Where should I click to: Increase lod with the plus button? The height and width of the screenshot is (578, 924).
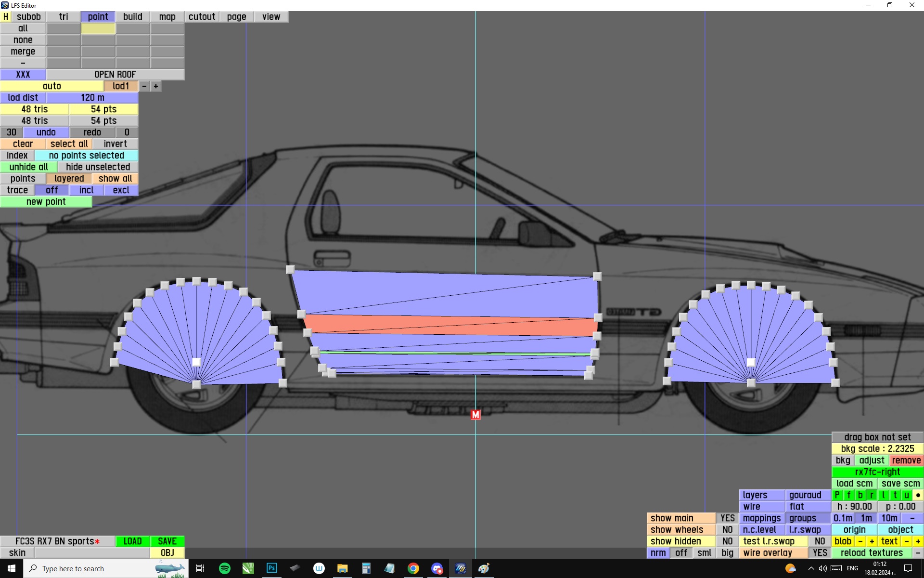[156, 86]
